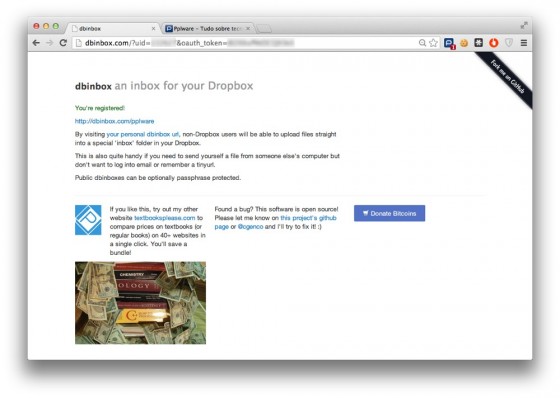Image resolution: width=560 pixels, height=398 pixels.
Task: Open the zoom magnifier icon in address bar
Action: coord(422,43)
